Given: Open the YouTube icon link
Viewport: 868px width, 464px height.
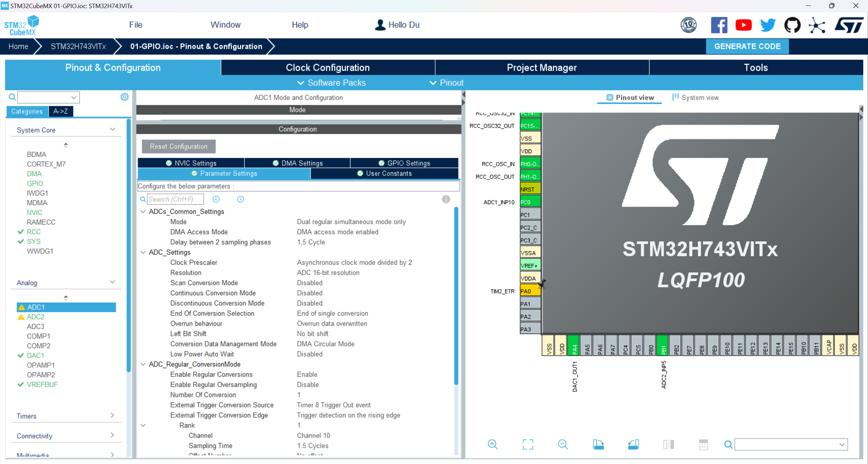Looking at the screenshot, I should (x=743, y=25).
